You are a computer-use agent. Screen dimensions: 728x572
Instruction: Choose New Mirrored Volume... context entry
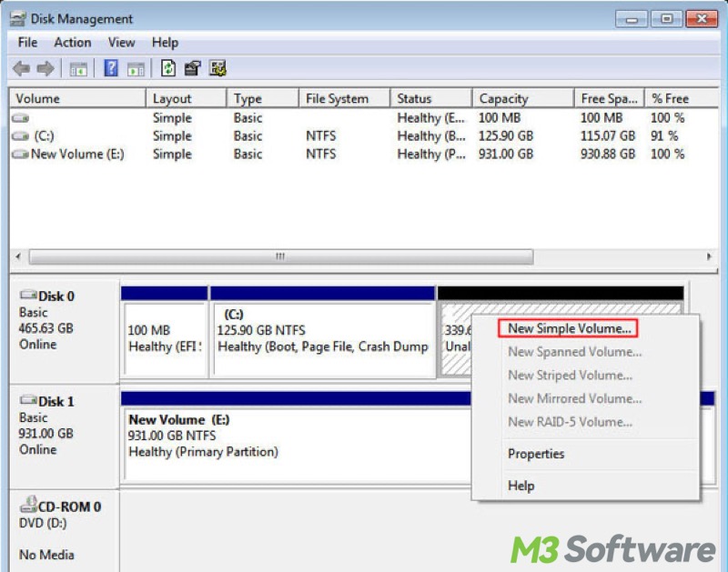tap(575, 398)
